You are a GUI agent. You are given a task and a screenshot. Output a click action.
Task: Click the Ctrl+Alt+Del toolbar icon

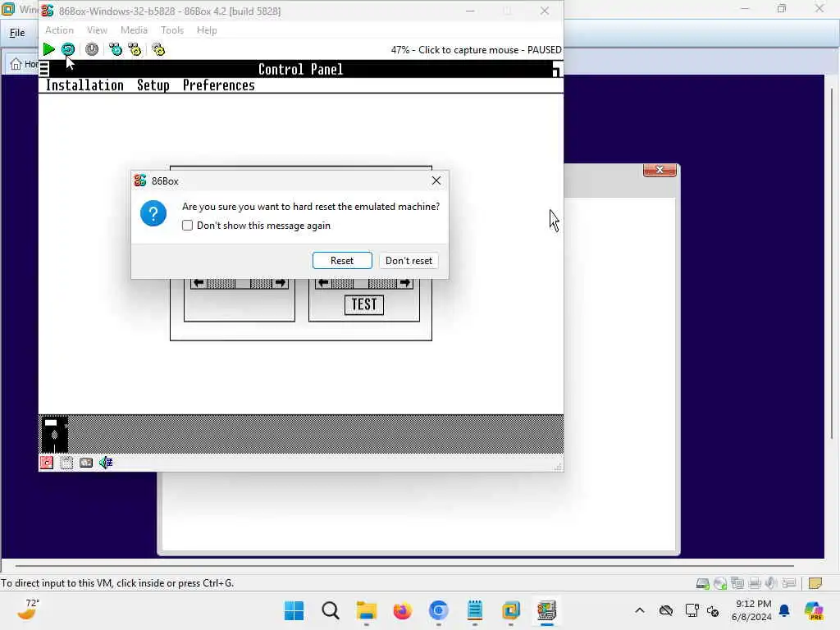(x=116, y=49)
